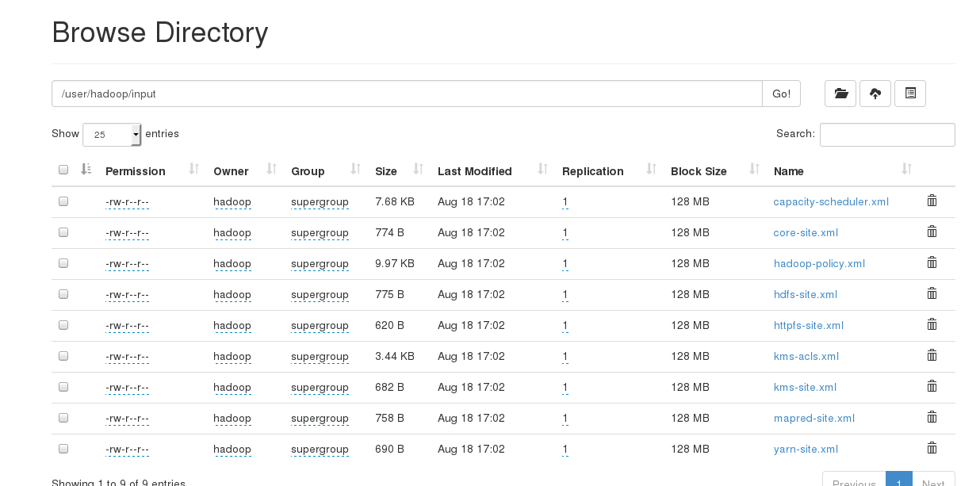Check the yarn-site.xml row checkbox
This screenshot has width=980, height=486.
pos(63,449)
